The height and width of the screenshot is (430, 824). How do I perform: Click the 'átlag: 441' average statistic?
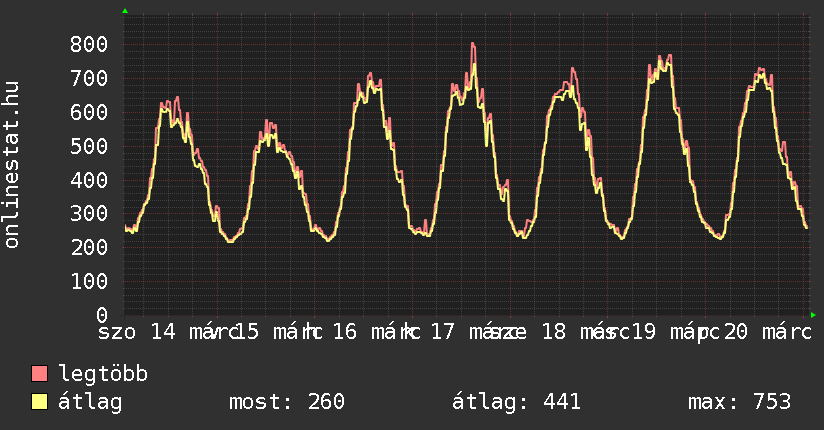(x=516, y=402)
